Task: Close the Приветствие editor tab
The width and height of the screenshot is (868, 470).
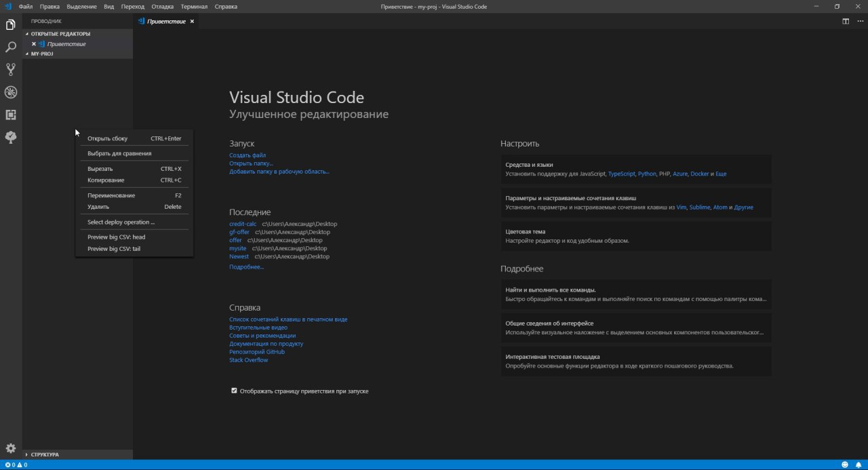Action: click(192, 21)
